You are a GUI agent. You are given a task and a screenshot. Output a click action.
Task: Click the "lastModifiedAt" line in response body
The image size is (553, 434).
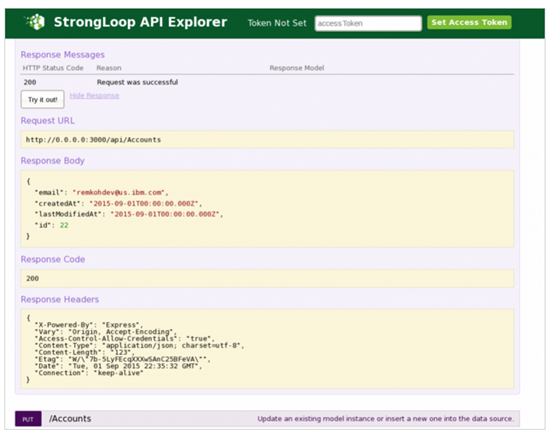click(x=129, y=214)
